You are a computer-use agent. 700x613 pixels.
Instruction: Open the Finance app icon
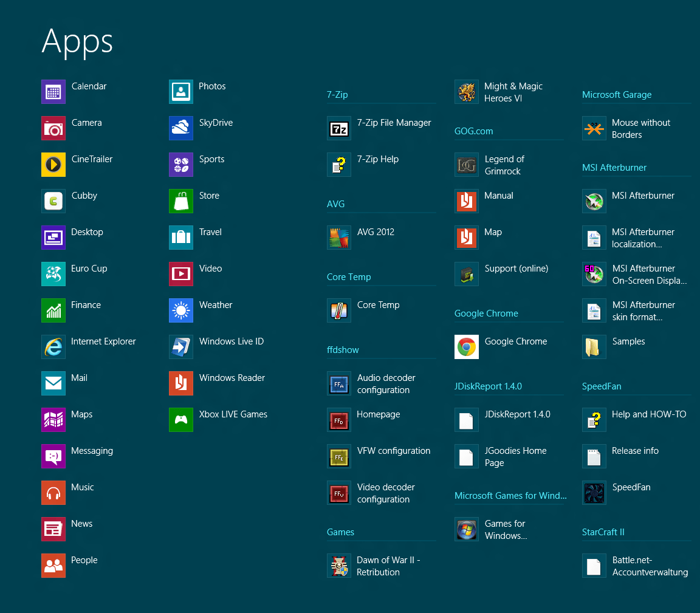[x=53, y=310]
